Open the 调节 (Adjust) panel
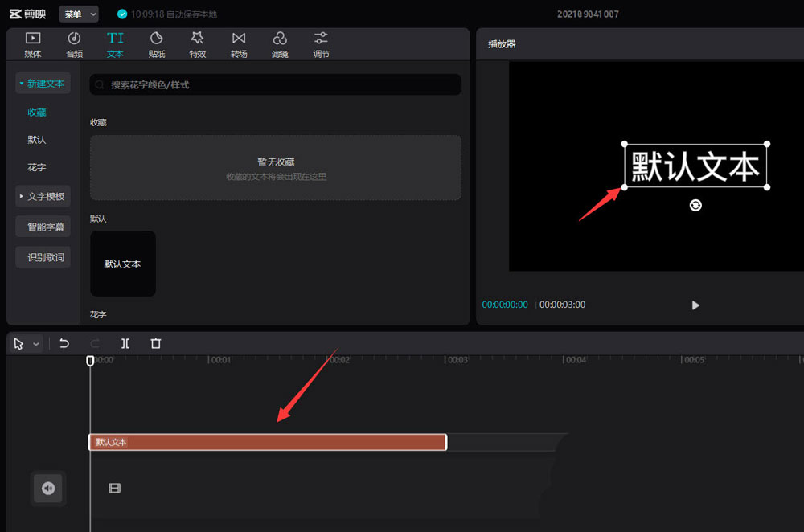Screen dimensions: 804x532 tap(321, 43)
